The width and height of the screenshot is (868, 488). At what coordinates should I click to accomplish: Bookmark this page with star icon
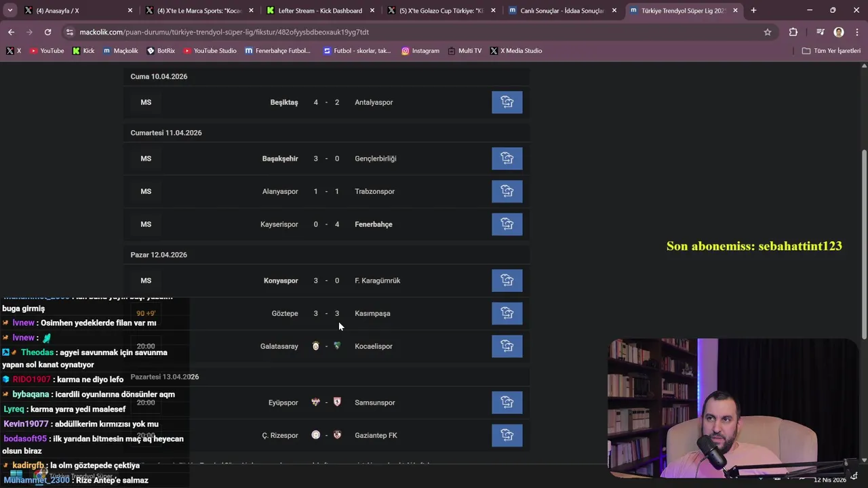(x=768, y=32)
